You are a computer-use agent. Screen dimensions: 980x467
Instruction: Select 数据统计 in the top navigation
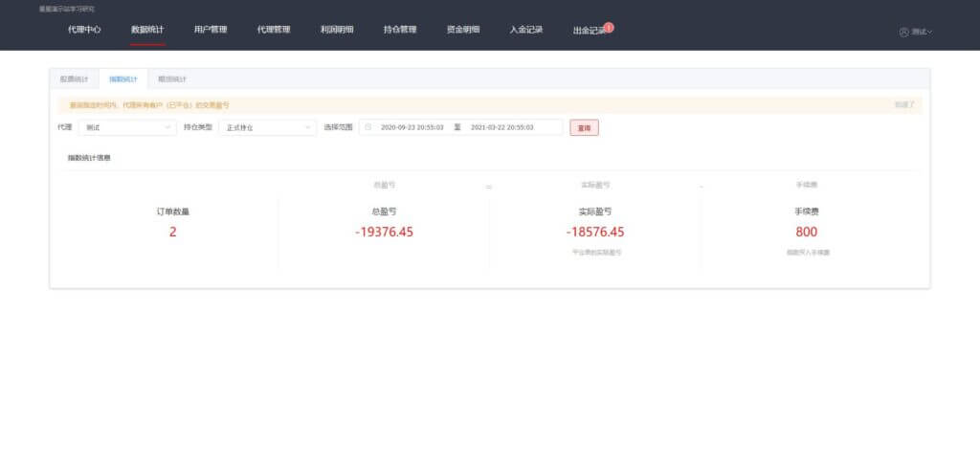147,30
